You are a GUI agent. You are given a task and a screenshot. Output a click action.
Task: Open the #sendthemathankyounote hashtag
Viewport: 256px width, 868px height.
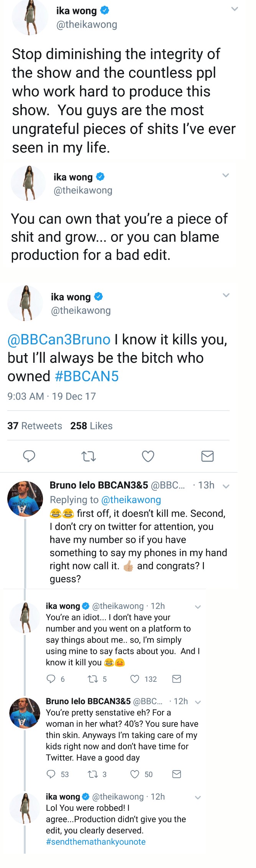click(x=96, y=842)
